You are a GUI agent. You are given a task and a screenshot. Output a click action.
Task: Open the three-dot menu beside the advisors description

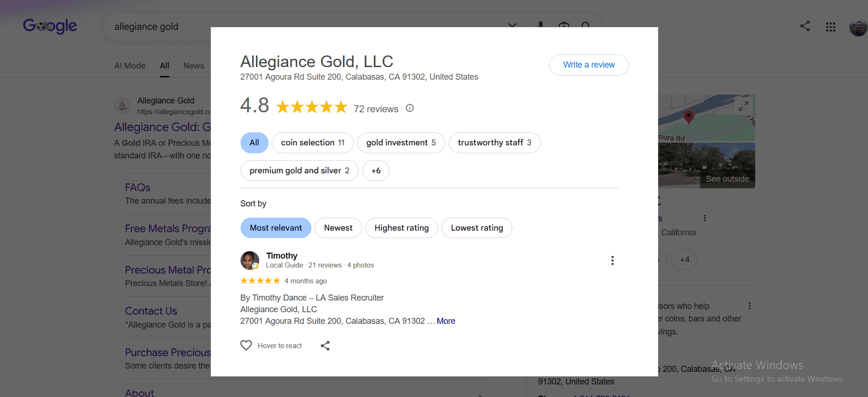pyautogui.click(x=750, y=306)
